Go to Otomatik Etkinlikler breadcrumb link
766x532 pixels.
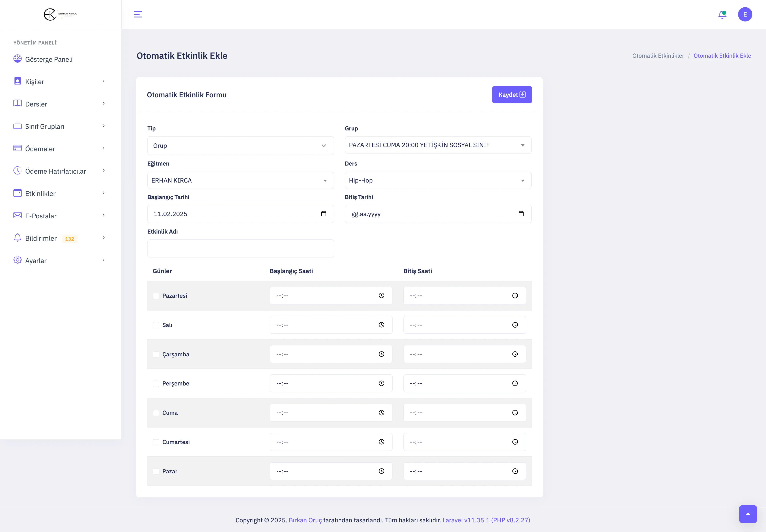tap(658, 56)
